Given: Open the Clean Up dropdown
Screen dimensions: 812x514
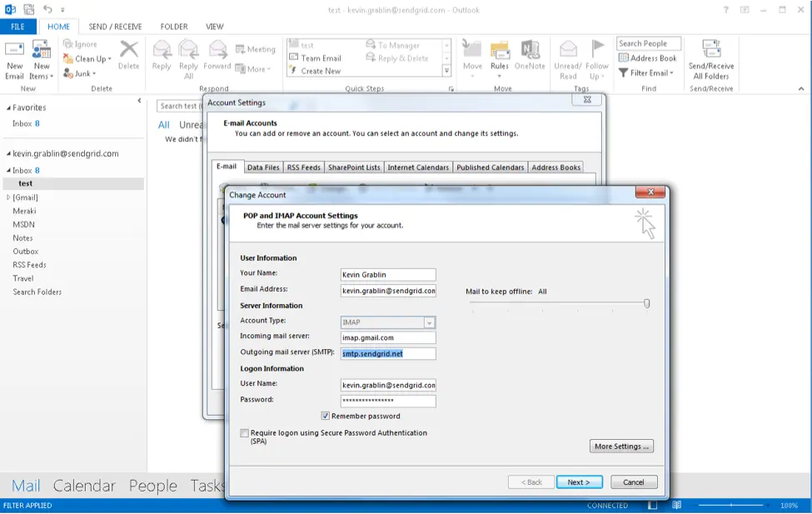Looking at the screenshot, I should (87, 58).
